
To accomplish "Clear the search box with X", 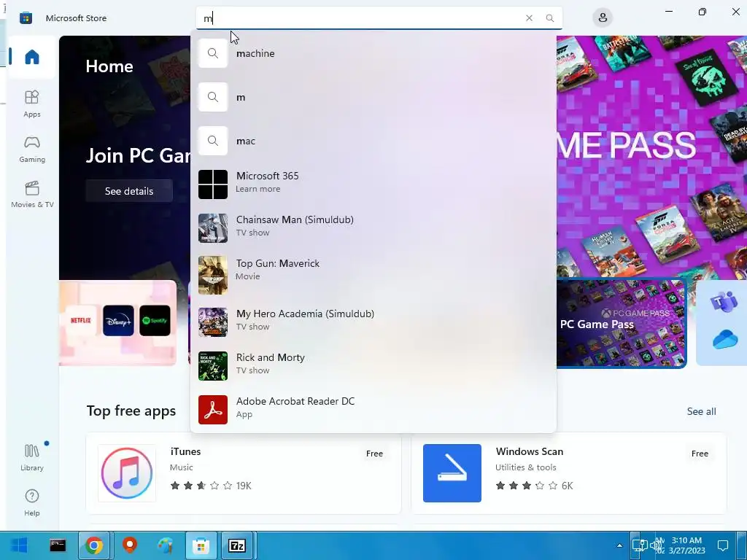I will 529,18.
